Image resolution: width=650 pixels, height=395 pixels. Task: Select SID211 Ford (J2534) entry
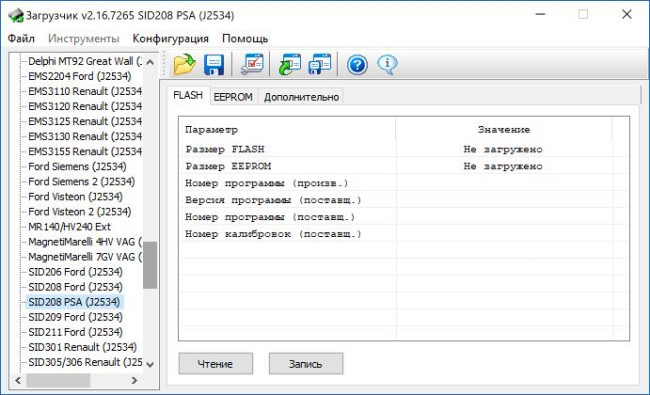pyautogui.click(x=75, y=332)
